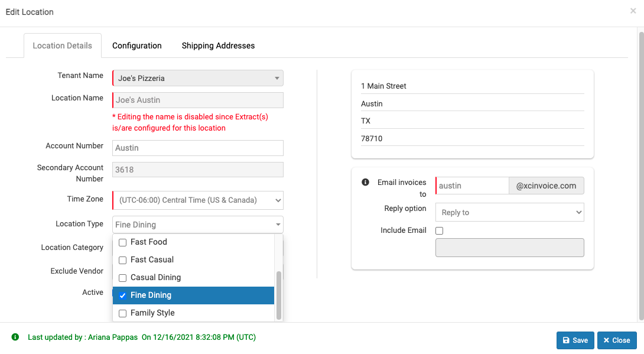Enable the Fast Casual option
644x354 pixels.
pos(122,259)
